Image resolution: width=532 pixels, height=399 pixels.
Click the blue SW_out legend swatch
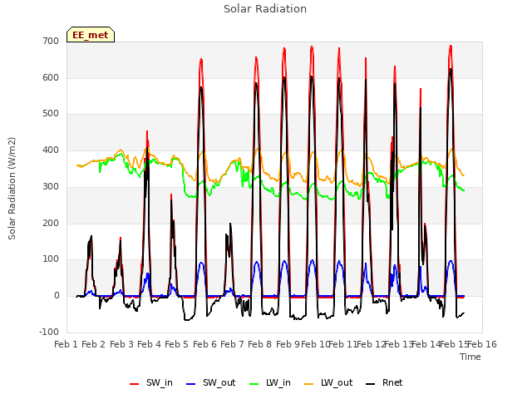[191, 384]
